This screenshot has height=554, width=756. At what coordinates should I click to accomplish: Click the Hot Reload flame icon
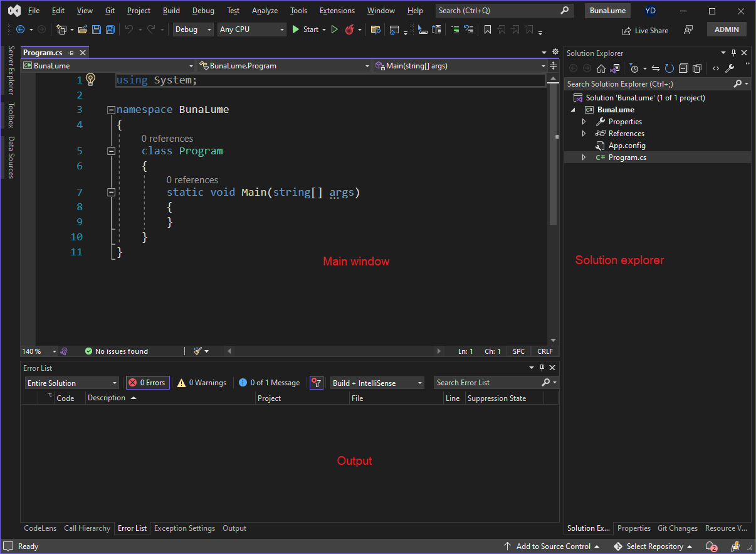(350, 29)
